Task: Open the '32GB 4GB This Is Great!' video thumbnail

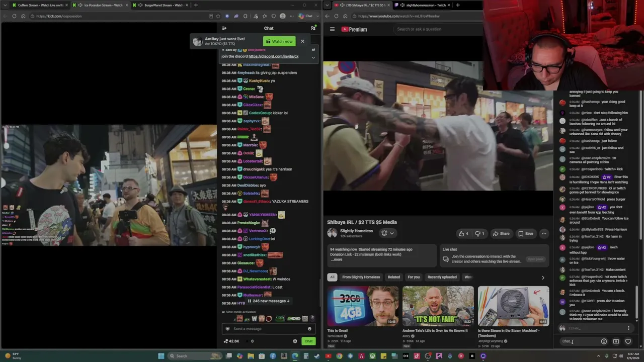Action: [363, 306]
